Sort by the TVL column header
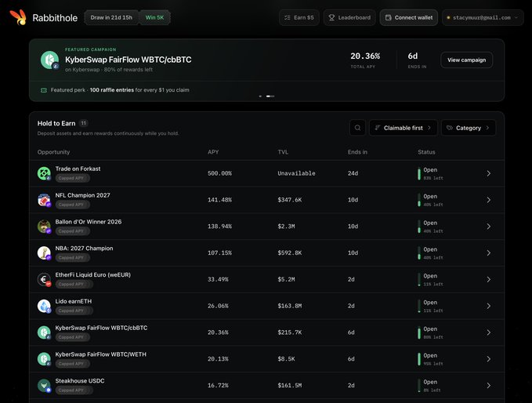532x403 pixels. (x=283, y=152)
